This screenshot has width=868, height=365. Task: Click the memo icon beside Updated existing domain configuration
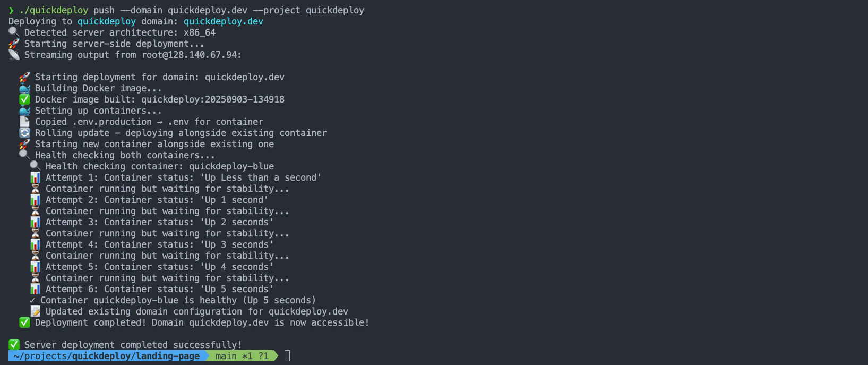click(x=35, y=311)
